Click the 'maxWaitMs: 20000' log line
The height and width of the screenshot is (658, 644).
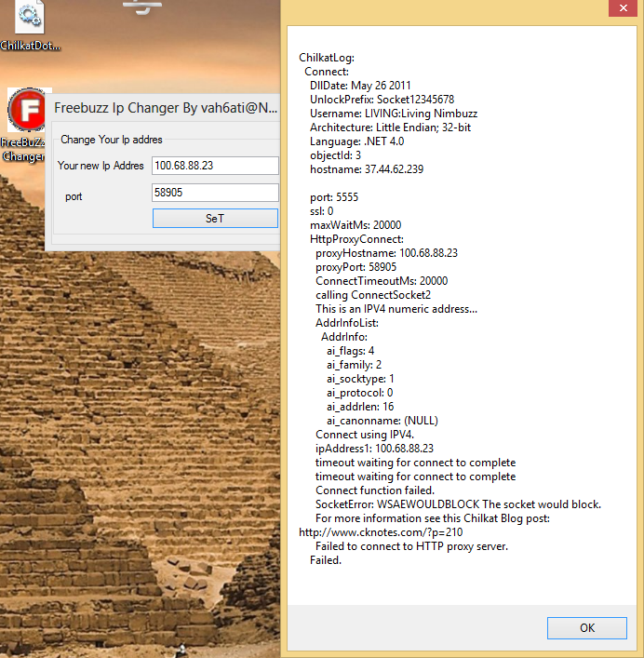(356, 225)
